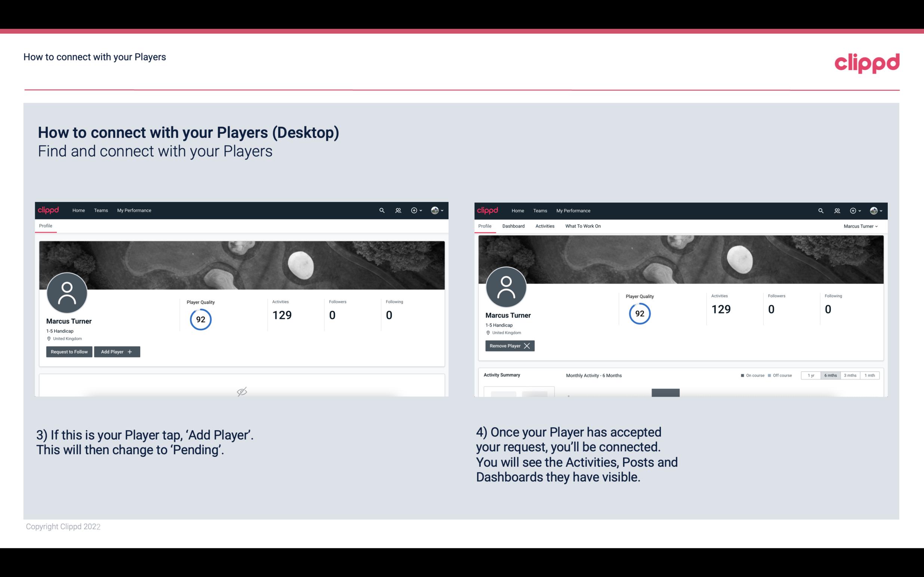
Task: Click the 'Add Player' button on left profile
Action: (116, 351)
